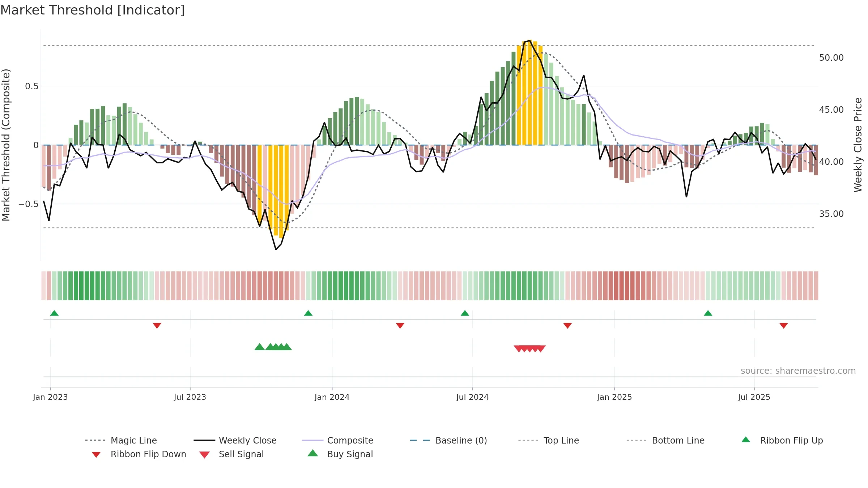Click the Buy Signal legend triangle icon
Screen dimensions: 868x488
click(x=313, y=453)
